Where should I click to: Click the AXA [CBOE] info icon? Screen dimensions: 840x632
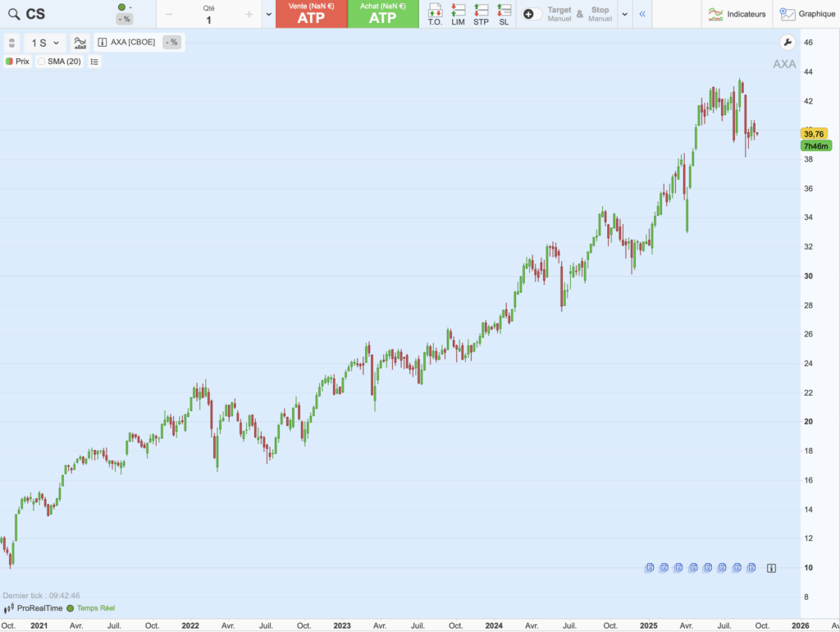point(102,43)
